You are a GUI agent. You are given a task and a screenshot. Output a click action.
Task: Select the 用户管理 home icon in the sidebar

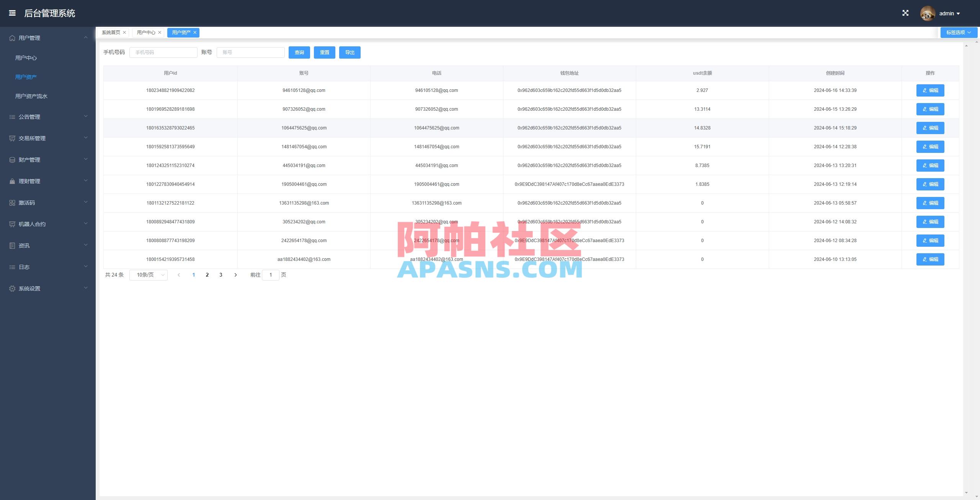(x=12, y=38)
